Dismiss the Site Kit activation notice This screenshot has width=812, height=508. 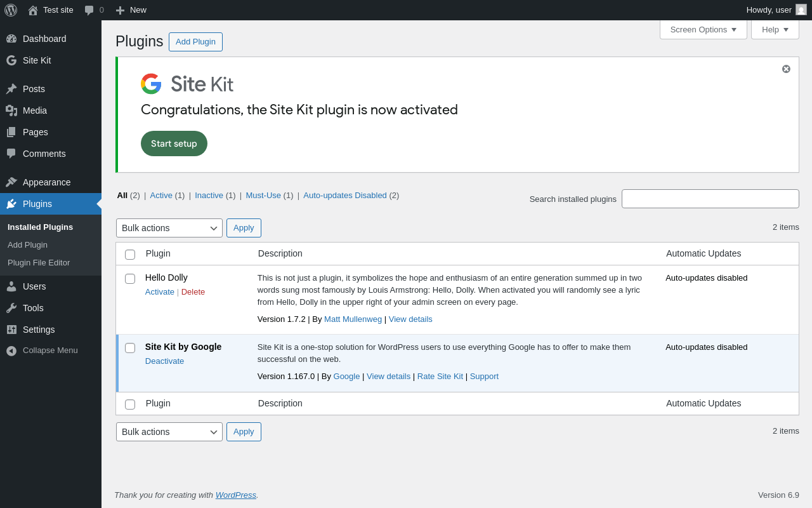click(786, 69)
